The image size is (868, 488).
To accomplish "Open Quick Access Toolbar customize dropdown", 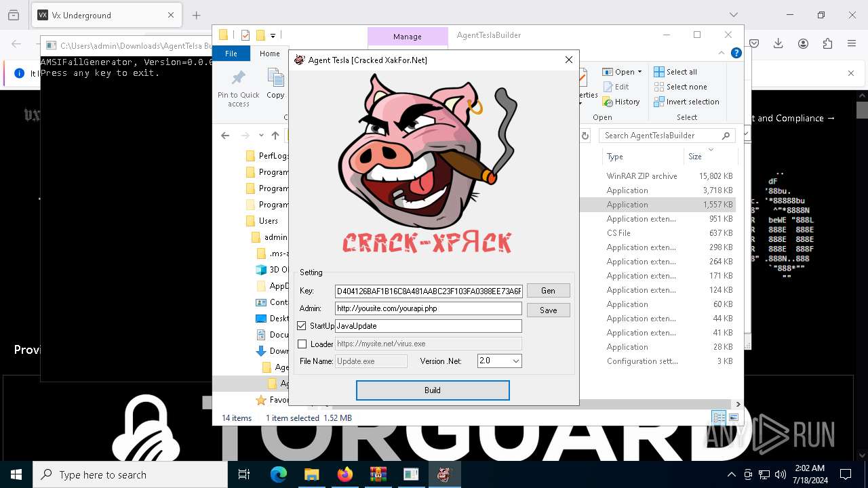I will pyautogui.click(x=273, y=35).
